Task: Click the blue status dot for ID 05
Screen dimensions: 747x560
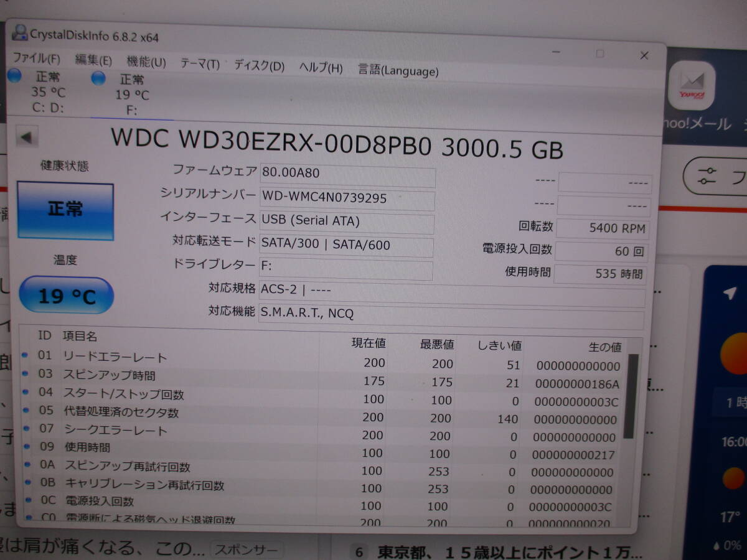Action: click(x=26, y=410)
